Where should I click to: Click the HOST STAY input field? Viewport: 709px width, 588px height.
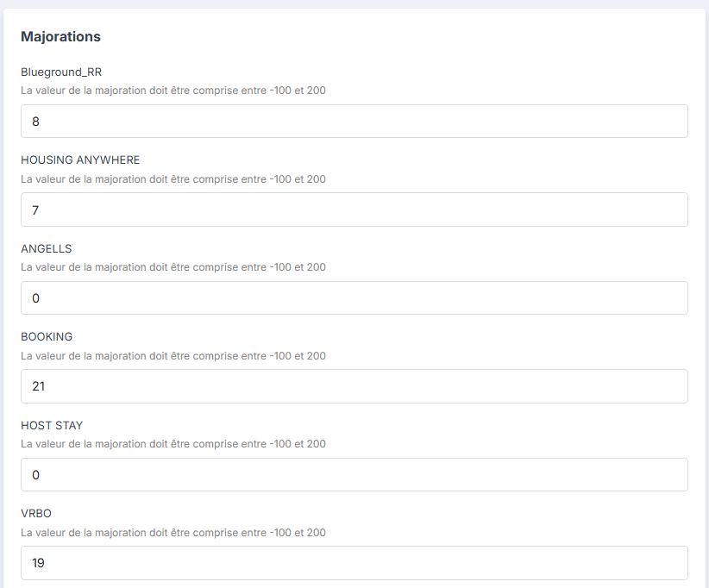(x=354, y=474)
